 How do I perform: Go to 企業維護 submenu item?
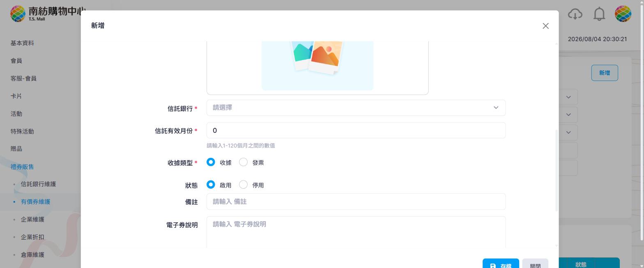[x=32, y=219]
